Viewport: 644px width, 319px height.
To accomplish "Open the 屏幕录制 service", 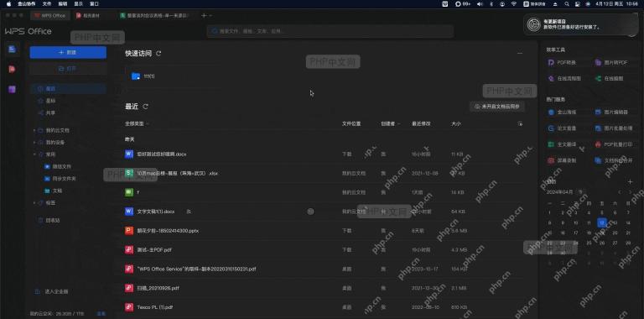I will [x=563, y=160].
